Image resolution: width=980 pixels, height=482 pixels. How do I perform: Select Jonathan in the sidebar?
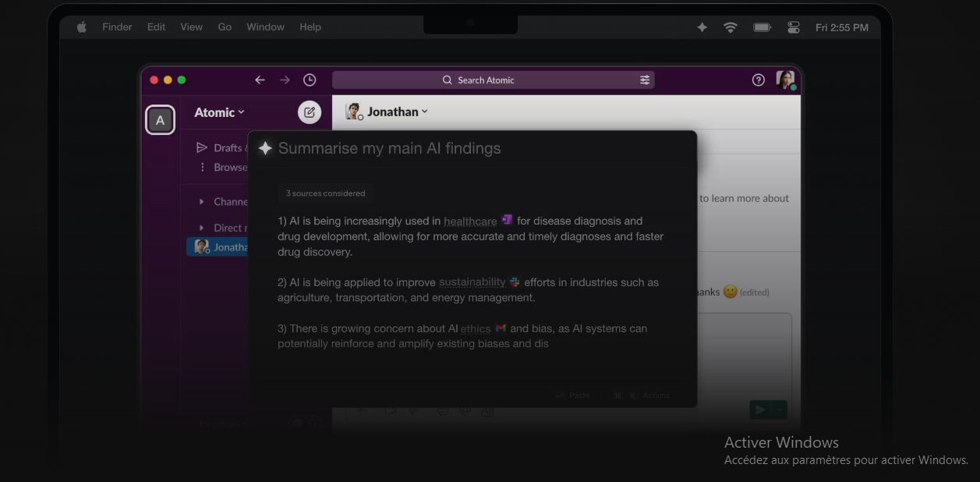(x=218, y=246)
